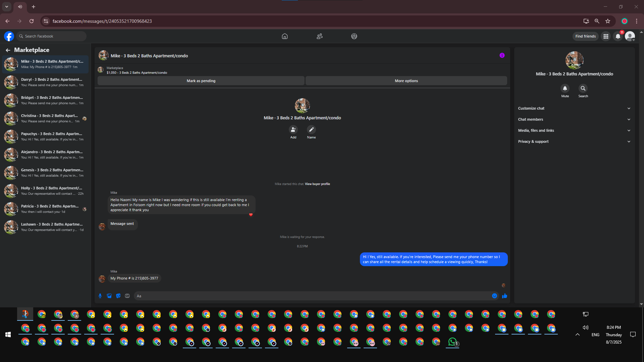
Task: Click the Facebook logo icon
Action: pos(9,36)
